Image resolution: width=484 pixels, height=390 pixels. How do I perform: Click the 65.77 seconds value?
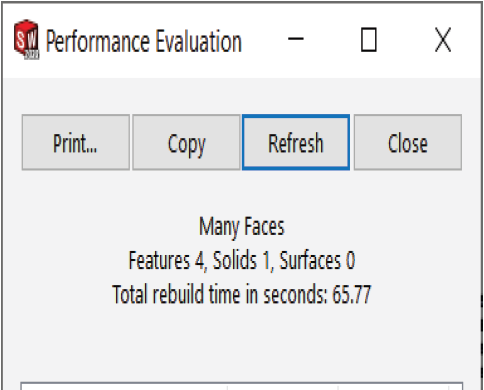pyautogui.click(x=351, y=294)
